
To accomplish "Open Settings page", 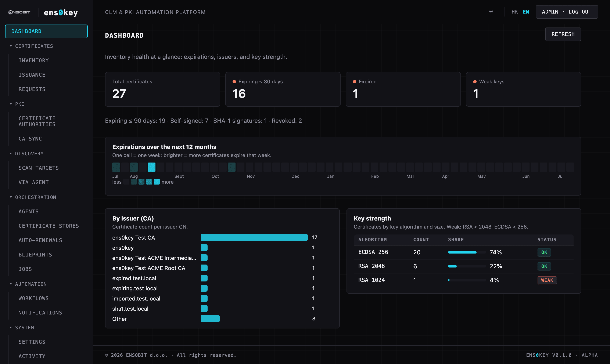I will [32, 342].
